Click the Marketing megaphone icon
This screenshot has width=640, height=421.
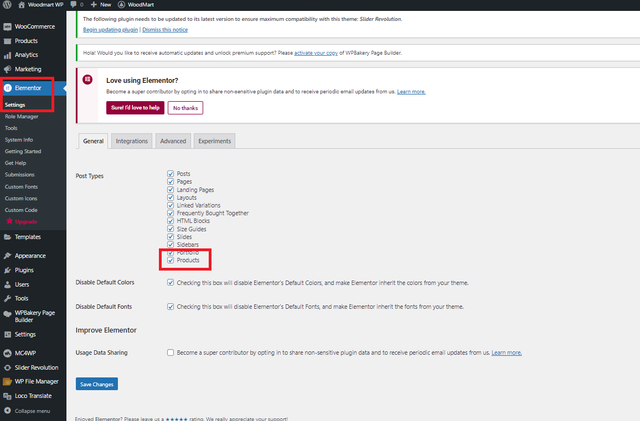(7, 69)
